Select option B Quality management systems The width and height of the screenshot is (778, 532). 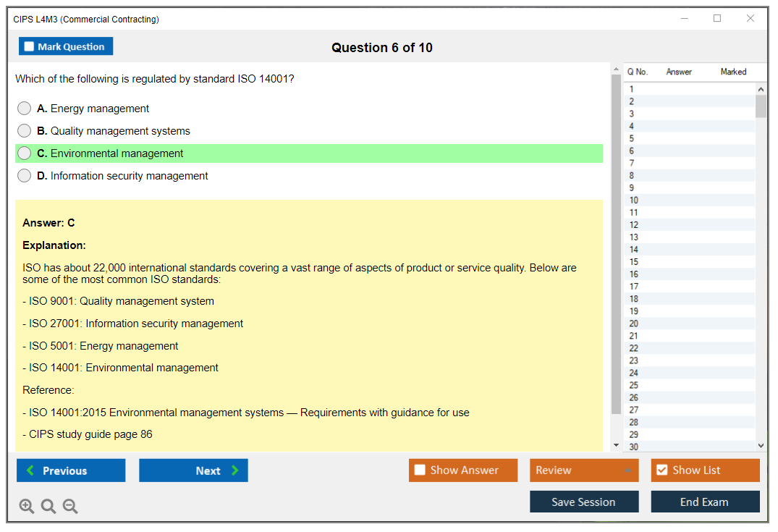pyautogui.click(x=25, y=131)
